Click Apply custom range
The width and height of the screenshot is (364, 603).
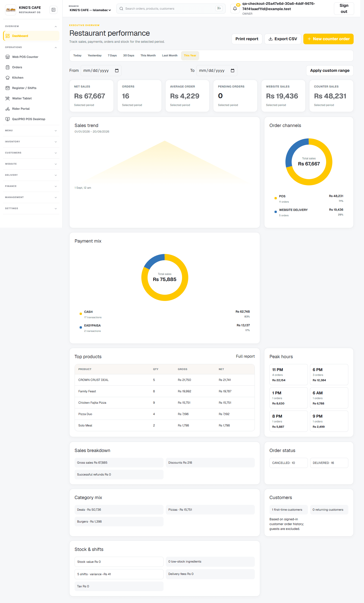(x=330, y=71)
